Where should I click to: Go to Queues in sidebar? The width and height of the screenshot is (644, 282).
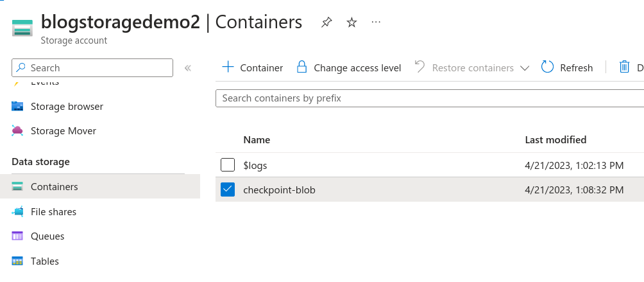(x=47, y=236)
